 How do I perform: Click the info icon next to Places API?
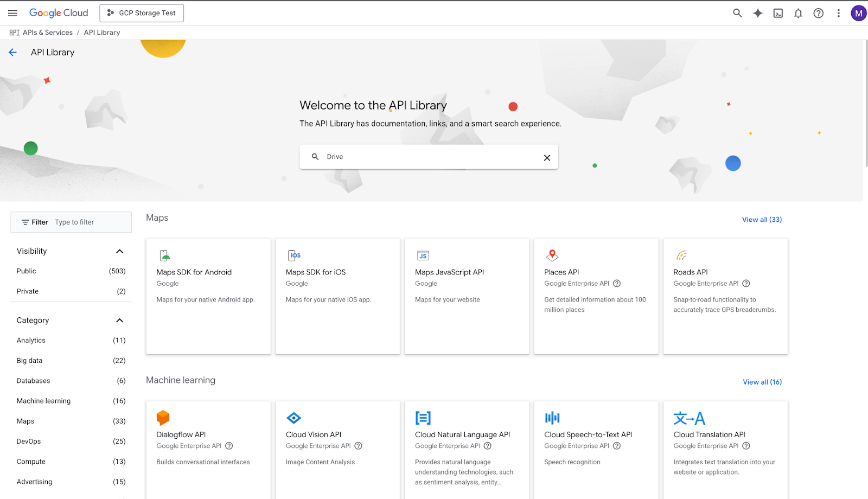(617, 283)
